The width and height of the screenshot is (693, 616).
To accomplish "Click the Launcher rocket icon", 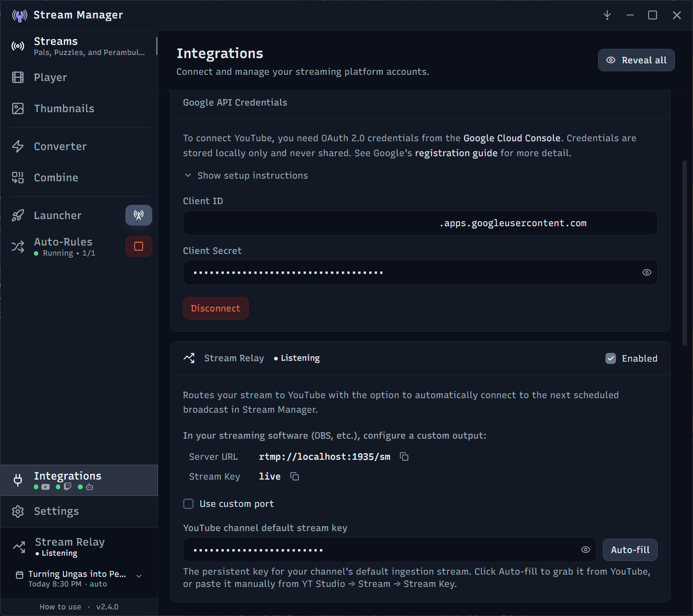I will click(x=18, y=216).
